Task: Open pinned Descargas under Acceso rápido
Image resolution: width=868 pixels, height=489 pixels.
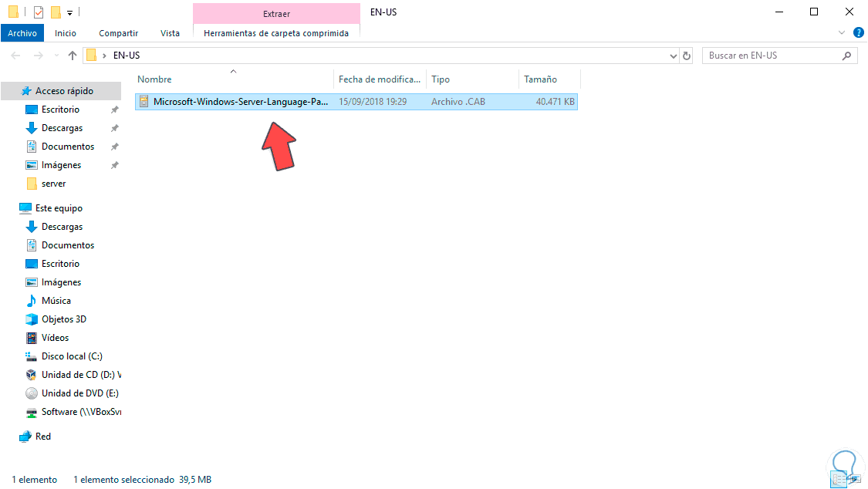Action: (x=62, y=128)
